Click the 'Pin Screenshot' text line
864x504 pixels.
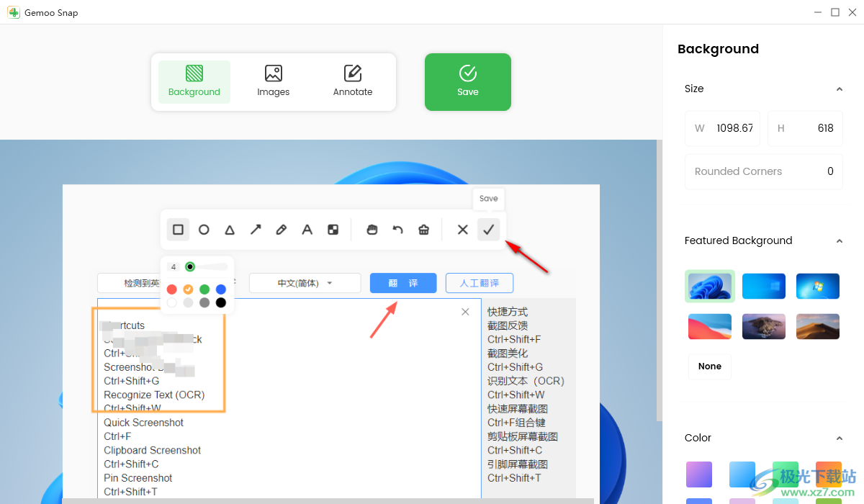tap(138, 478)
